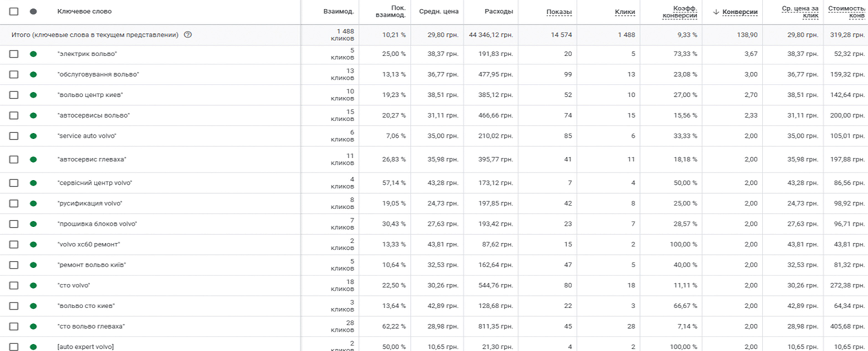Screen dimensions: 868x351
Task: Click the Ключевое слово column header
Action: tap(84, 11)
